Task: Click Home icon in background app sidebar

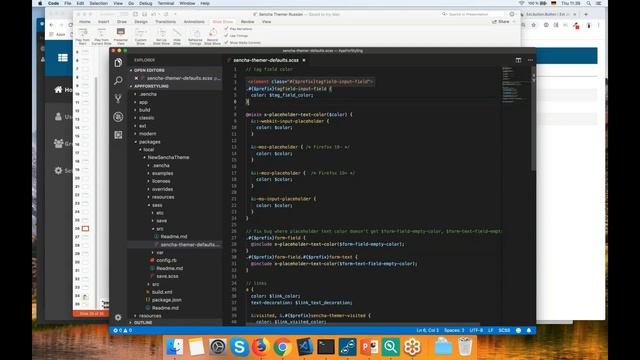Action: (x=58, y=89)
